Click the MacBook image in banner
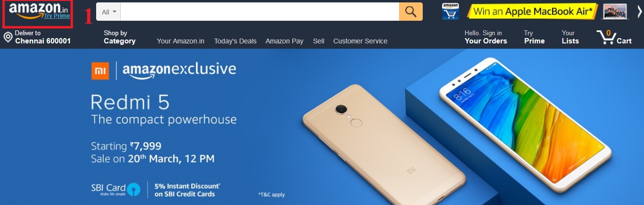Screen dimensions: 644x205 pyautogui.click(x=615, y=12)
